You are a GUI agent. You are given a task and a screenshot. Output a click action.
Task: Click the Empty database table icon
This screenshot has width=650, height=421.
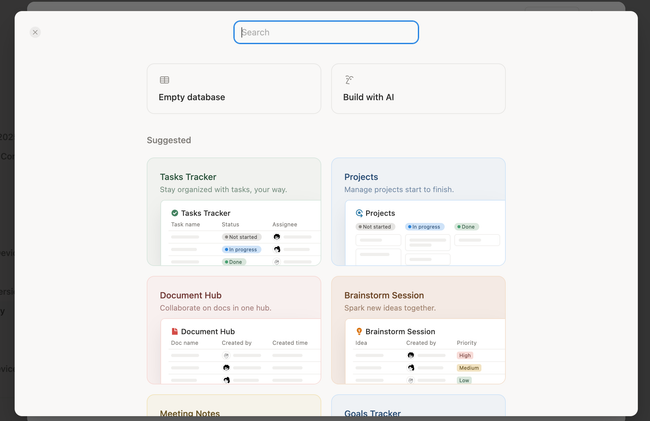tap(165, 80)
